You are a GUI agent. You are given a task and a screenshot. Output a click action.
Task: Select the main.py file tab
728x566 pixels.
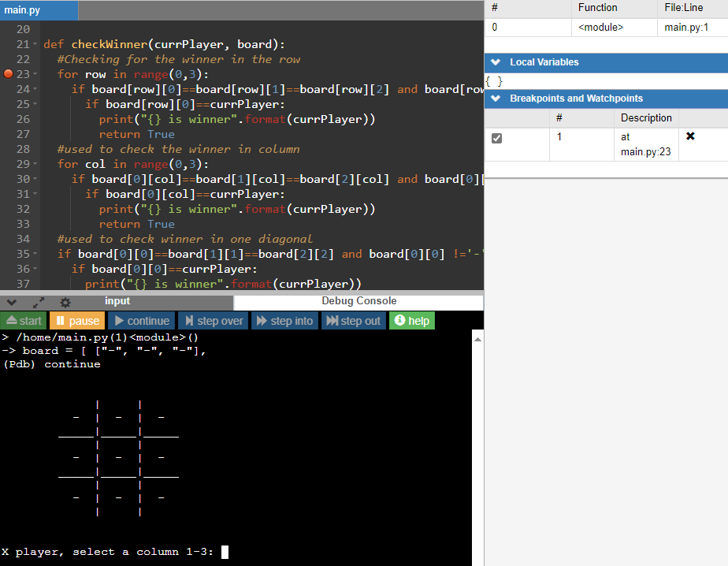(21, 10)
